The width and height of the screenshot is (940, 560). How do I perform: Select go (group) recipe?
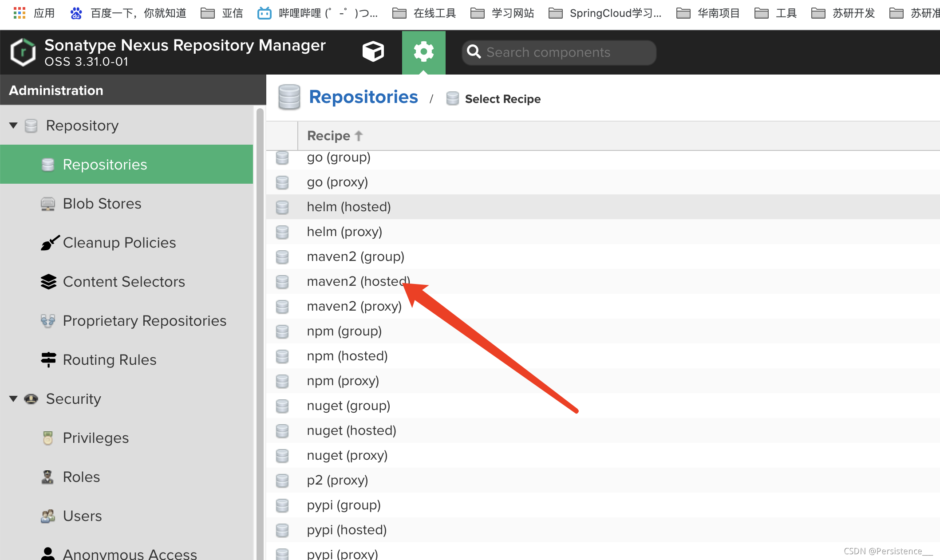[603, 159]
